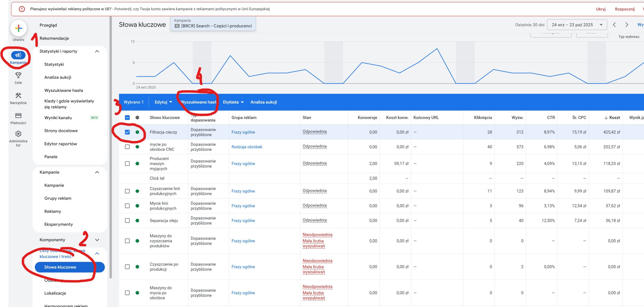Uncheck the Filtracja cieczy keyword checkbox
Image resolution: width=644 pixels, height=307 pixels.
[127, 132]
